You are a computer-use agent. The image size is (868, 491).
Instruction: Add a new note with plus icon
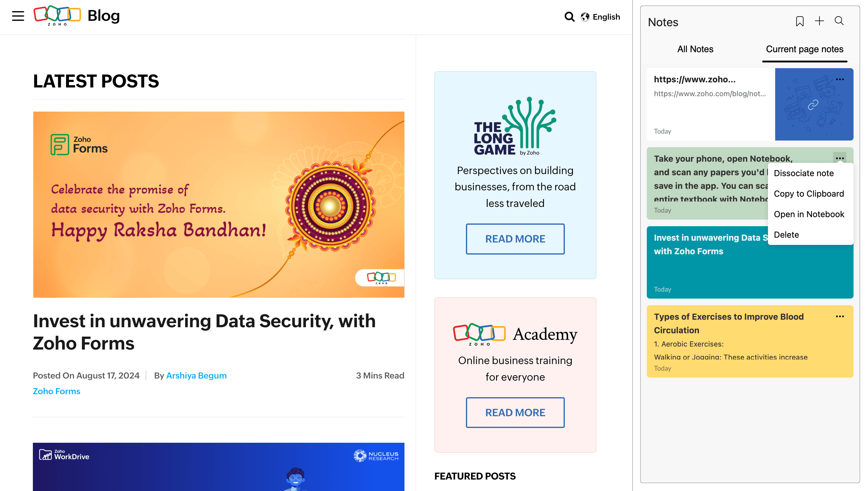819,21
